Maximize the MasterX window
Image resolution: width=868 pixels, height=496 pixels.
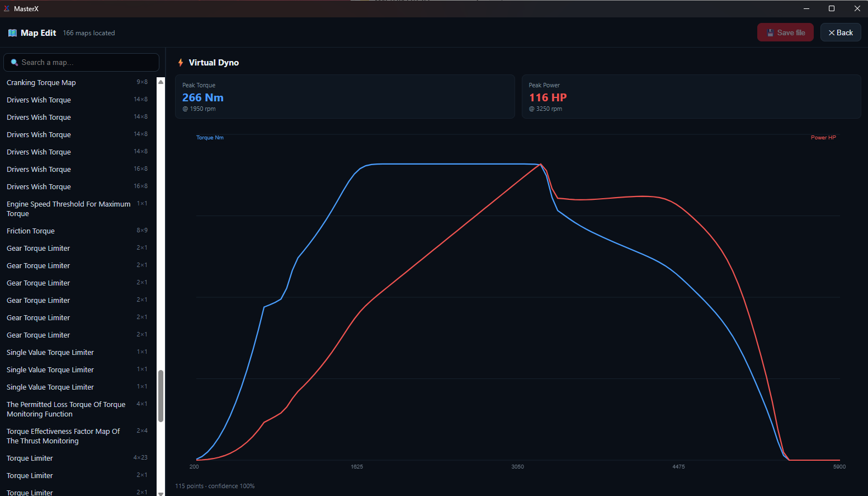coord(832,8)
